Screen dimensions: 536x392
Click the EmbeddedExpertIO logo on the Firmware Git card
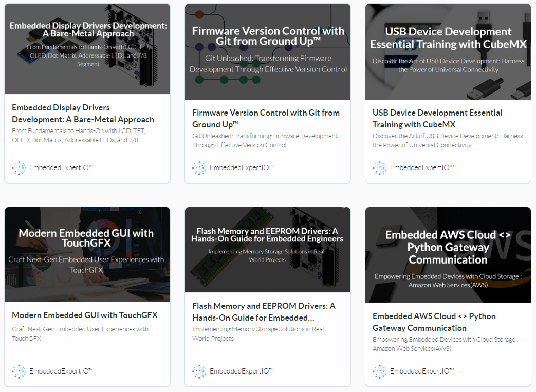click(199, 168)
